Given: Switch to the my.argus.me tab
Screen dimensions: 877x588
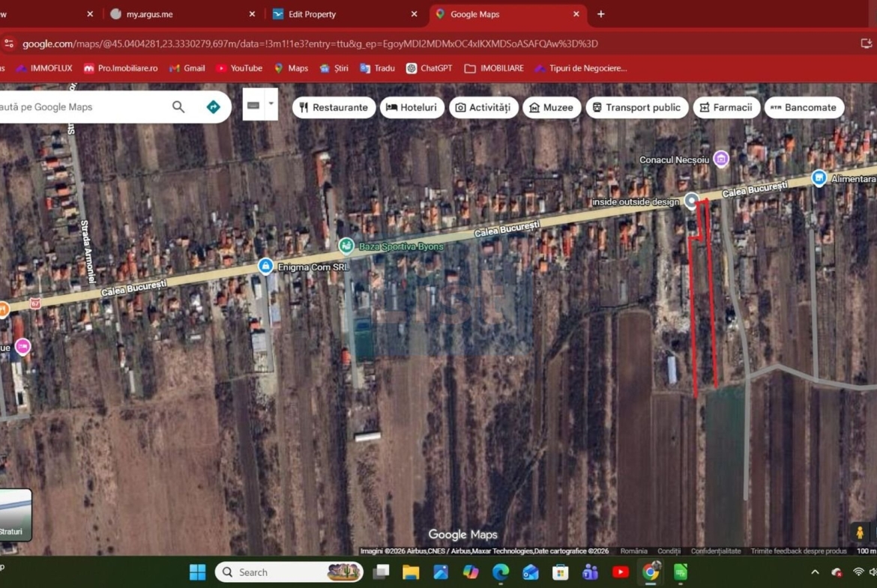Looking at the screenshot, I should pos(149,14).
